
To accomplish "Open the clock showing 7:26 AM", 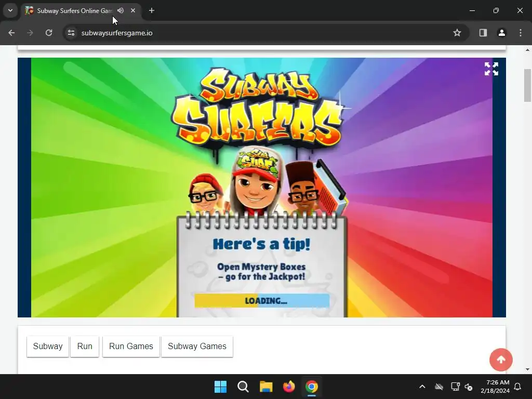I will [495, 387].
